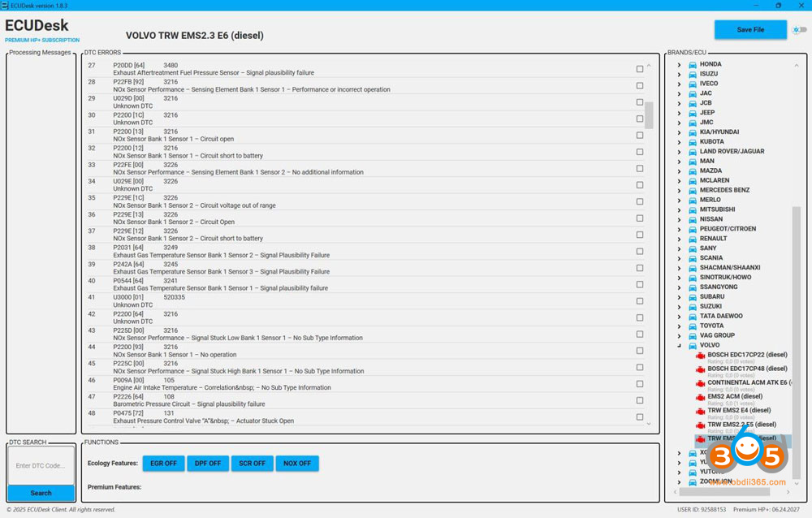
Task: Collapse the VOLVO ECU list
Action: click(680, 345)
